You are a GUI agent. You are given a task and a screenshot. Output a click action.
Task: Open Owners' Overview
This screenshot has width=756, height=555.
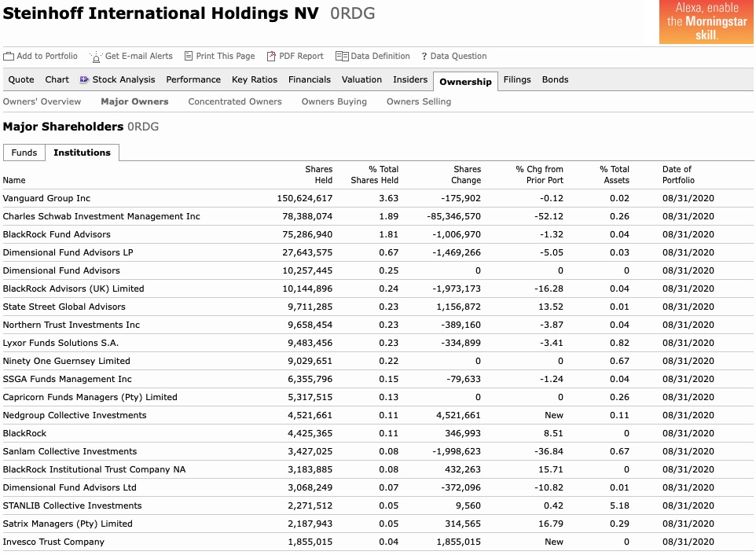click(41, 101)
